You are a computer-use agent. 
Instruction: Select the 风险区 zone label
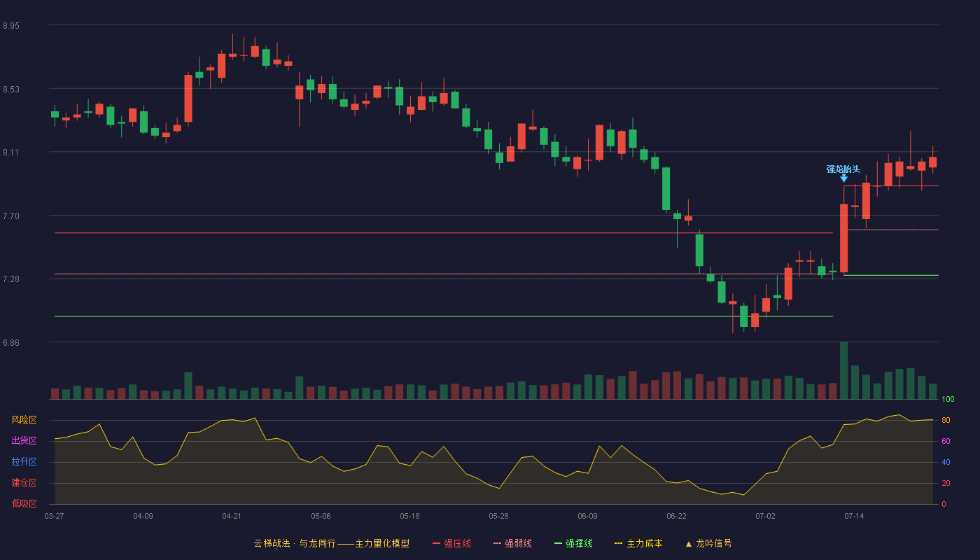click(24, 420)
